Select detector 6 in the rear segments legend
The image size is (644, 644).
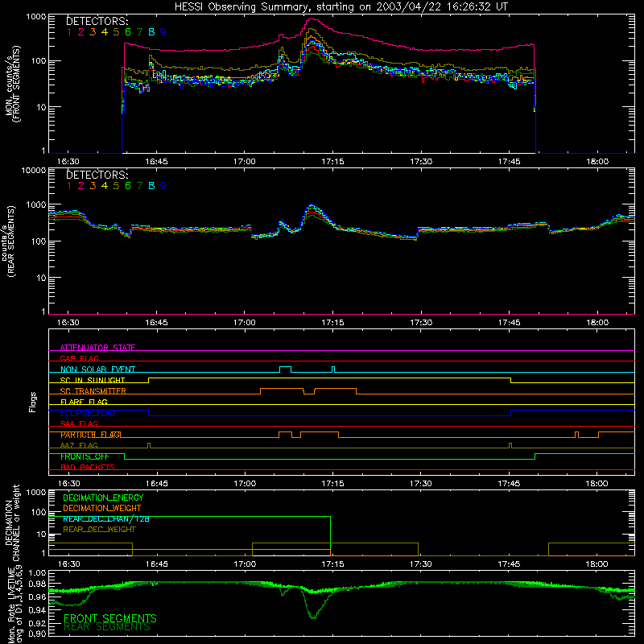coord(128,186)
